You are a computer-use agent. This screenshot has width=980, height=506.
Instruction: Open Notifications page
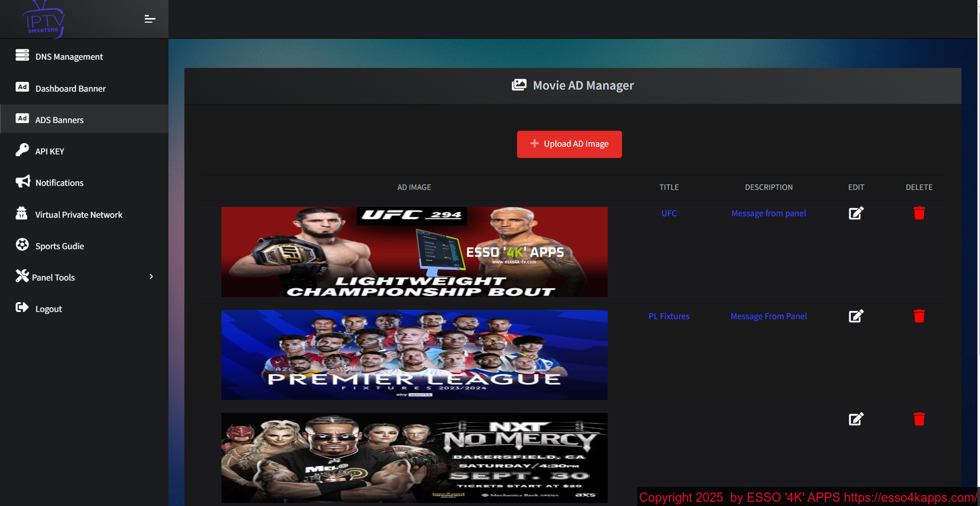(x=84, y=183)
